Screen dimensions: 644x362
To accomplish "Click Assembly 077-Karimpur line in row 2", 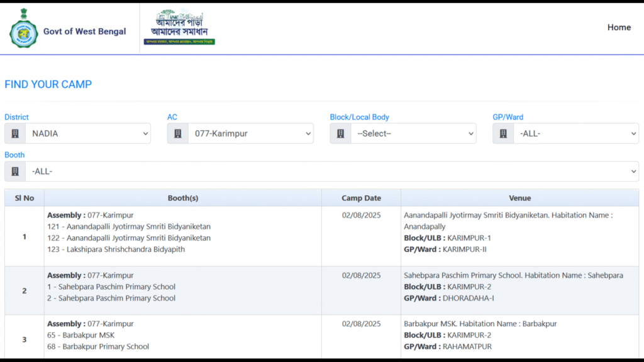I will 91,275.
